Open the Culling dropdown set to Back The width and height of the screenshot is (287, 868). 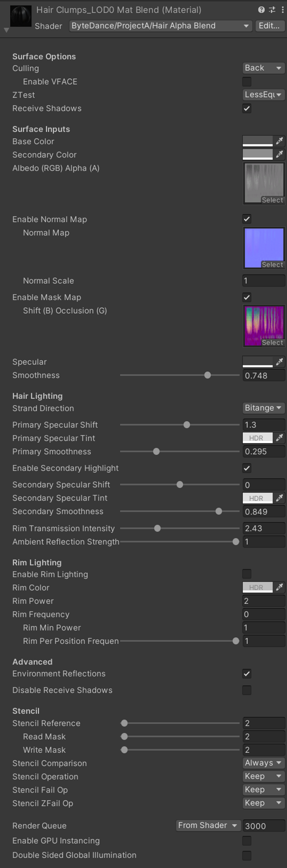click(x=263, y=68)
